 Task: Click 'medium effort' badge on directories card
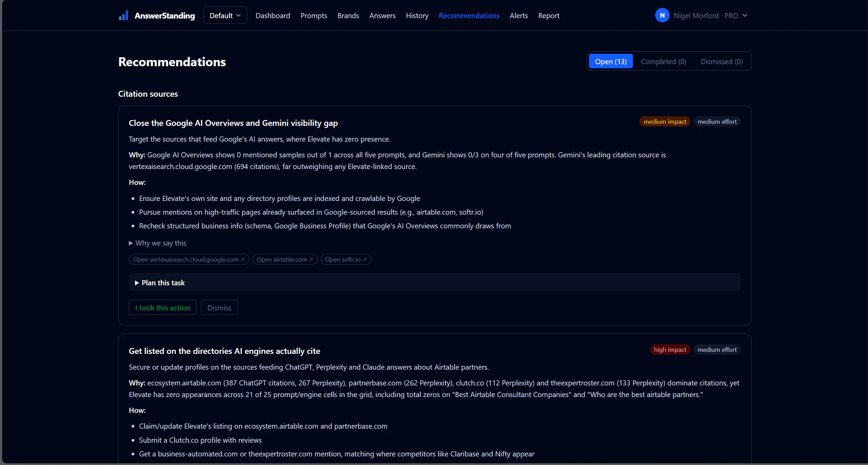click(717, 350)
